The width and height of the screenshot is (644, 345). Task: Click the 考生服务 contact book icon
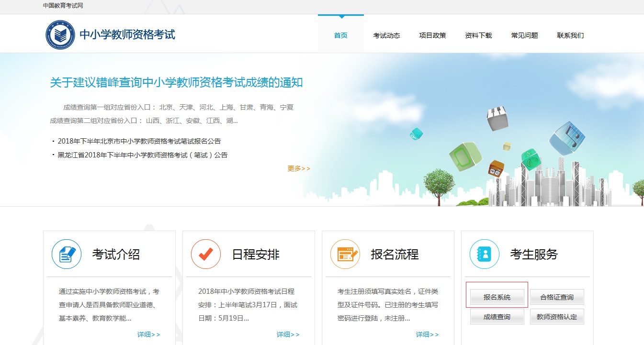pos(485,254)
